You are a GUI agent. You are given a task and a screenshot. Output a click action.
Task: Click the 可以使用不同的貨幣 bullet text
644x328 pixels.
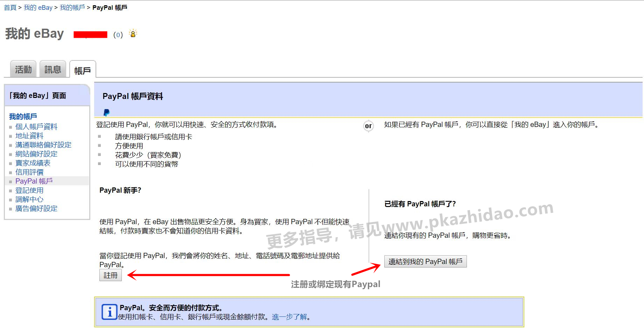click(x=146, y=164)
